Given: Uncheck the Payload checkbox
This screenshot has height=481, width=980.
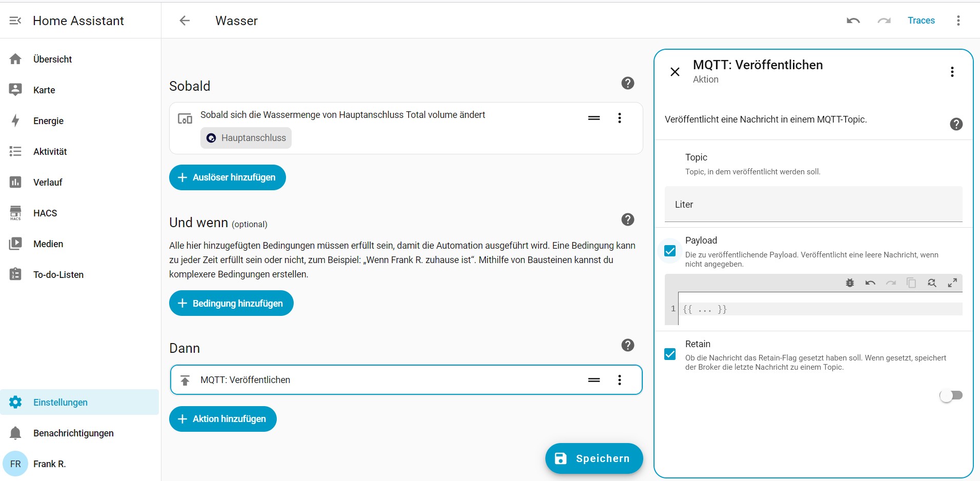Looking at the screenshot, I should pyautogui.click(x=670, y=251).
